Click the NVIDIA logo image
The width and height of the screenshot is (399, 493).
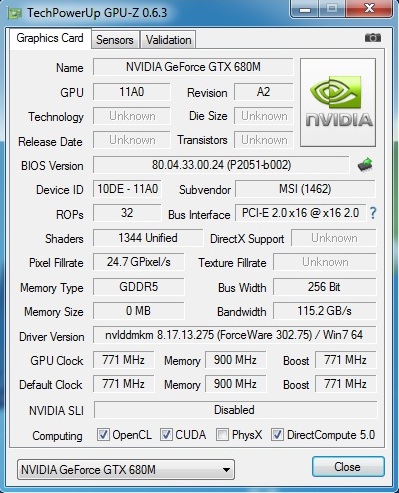point(338,102)
